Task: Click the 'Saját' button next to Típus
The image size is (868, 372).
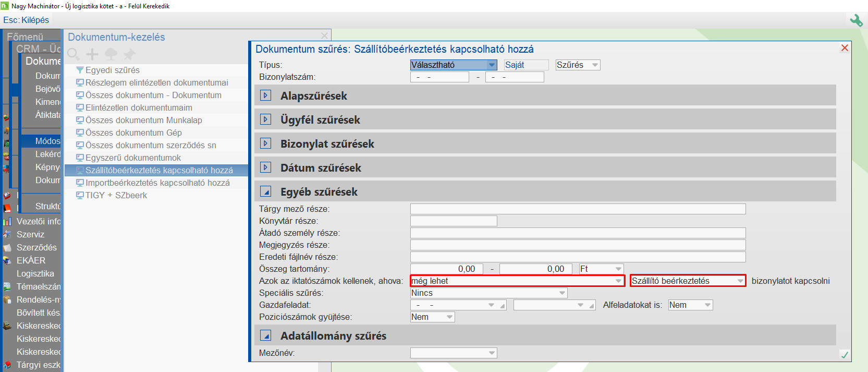Action: point(525,65)
